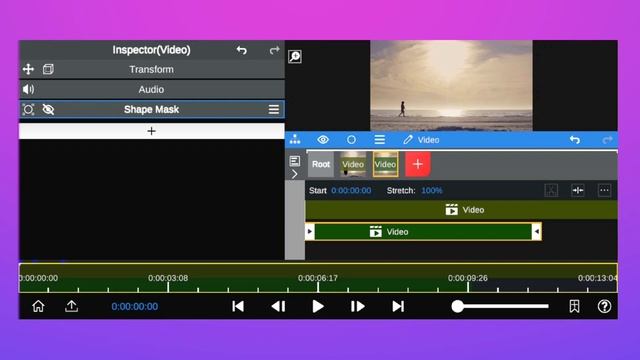Open the blue toolbar hamburger menu
The height and width of the screenshot is (360, 640).
click(x=380, y=140)
